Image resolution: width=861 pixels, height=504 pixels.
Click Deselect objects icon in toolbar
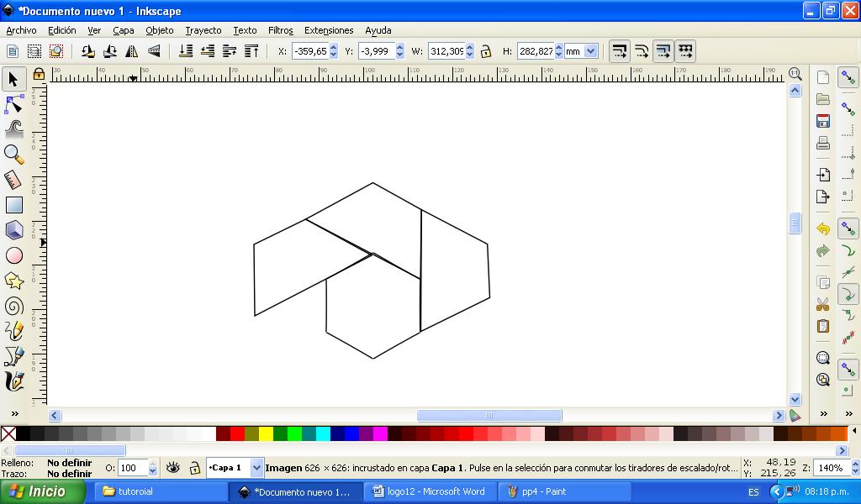coord(56,51)
